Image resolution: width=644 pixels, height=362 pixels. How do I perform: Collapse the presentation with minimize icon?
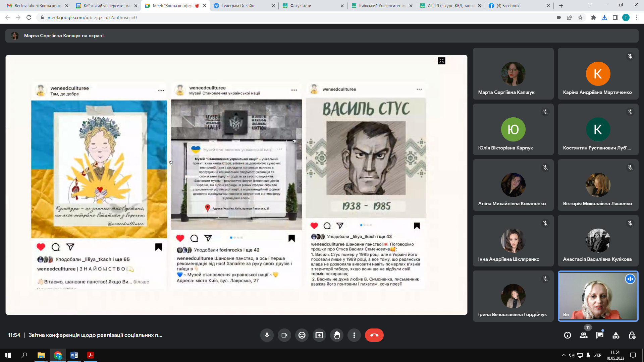(441, 61)
